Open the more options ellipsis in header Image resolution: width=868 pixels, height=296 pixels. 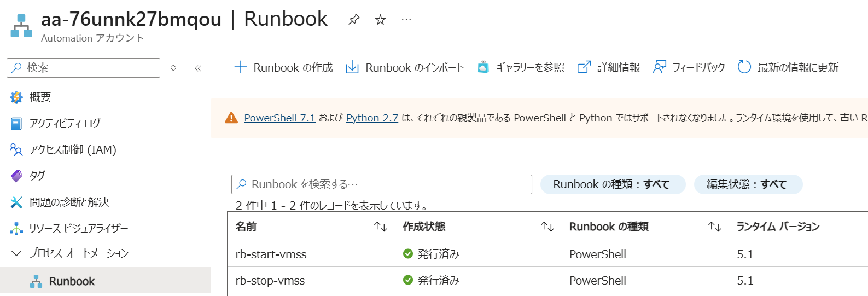(x=406, y=19)
